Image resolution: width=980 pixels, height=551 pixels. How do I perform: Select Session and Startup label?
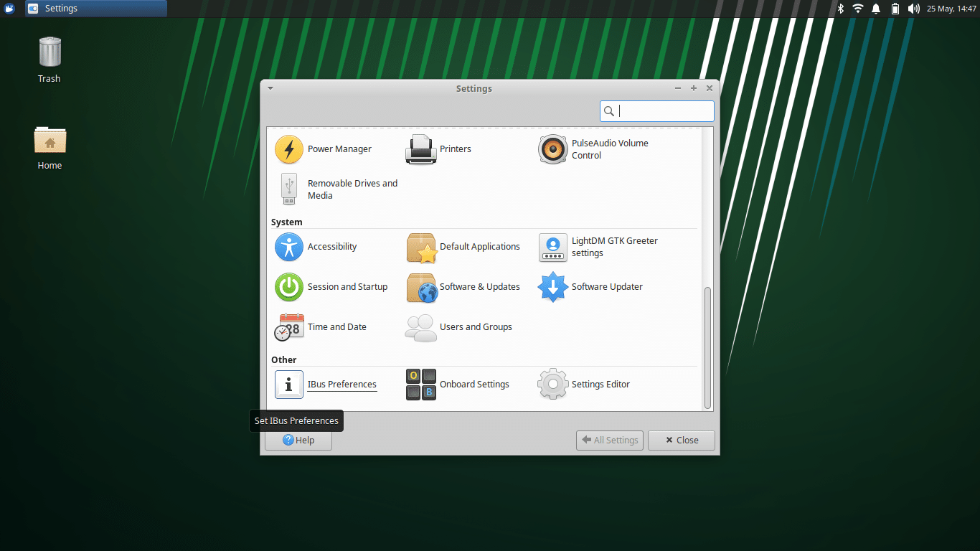(347, 287)
